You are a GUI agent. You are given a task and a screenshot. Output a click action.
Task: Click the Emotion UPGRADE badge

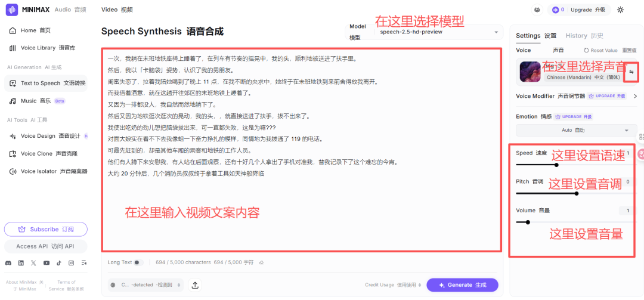[x=573, y=117]
